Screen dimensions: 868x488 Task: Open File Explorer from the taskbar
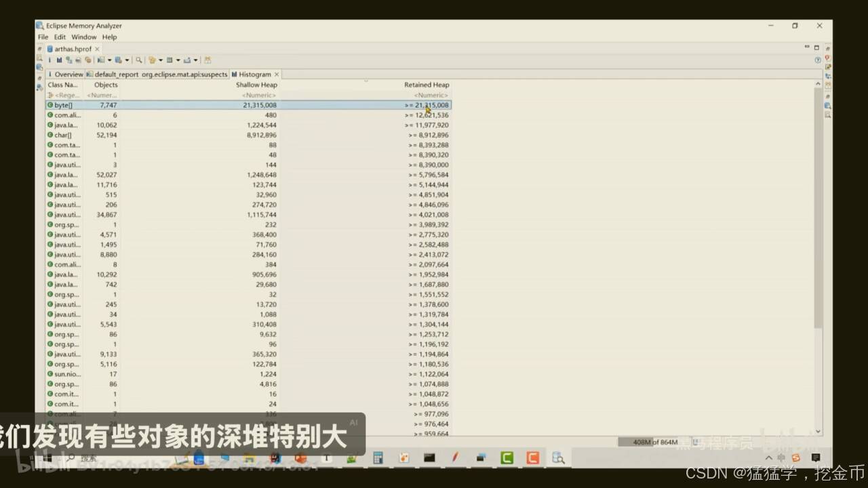pyautogui.click(x=248, y=458)
